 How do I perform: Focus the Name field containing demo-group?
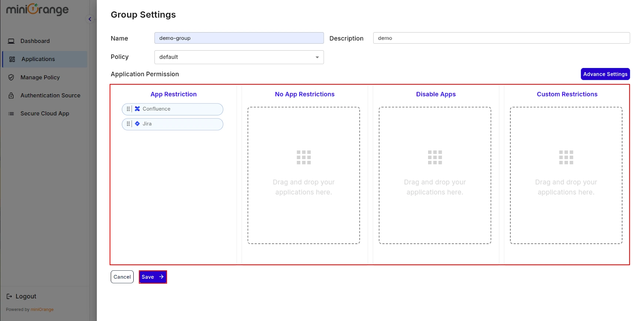239,38
